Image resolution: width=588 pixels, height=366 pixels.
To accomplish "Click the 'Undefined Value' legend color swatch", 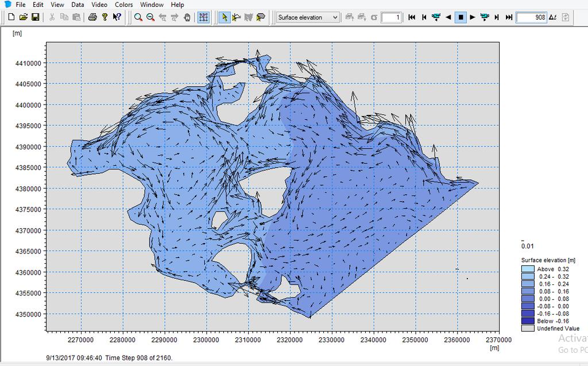I will click(528, 328).
